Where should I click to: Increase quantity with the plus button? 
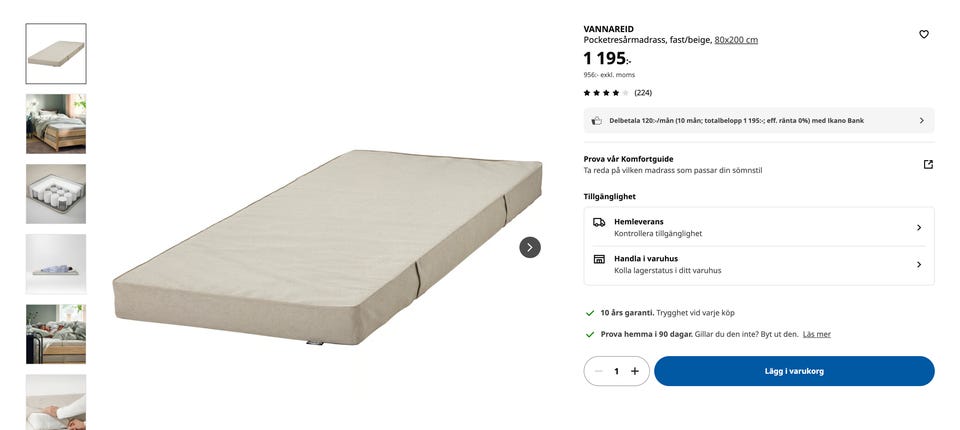point(635,371)
